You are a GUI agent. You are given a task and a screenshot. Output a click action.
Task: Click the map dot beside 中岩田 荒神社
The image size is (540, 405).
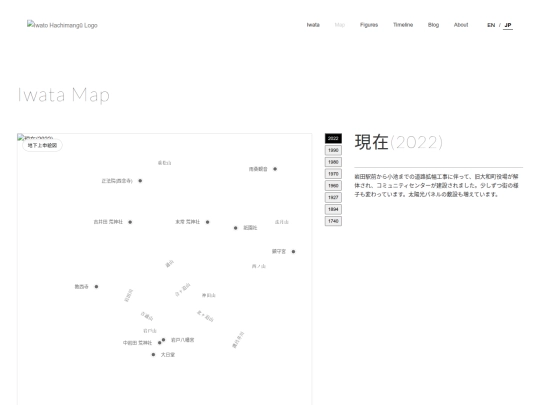tap(159, 343)
